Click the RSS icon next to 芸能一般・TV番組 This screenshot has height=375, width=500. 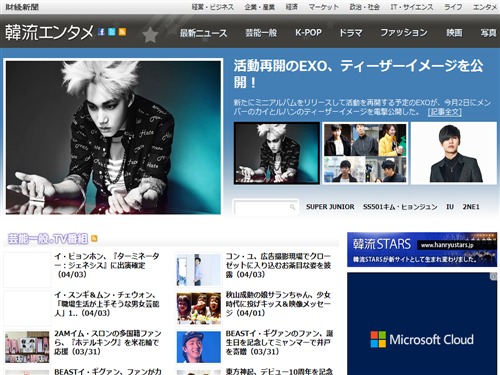[x=94, y=239]
